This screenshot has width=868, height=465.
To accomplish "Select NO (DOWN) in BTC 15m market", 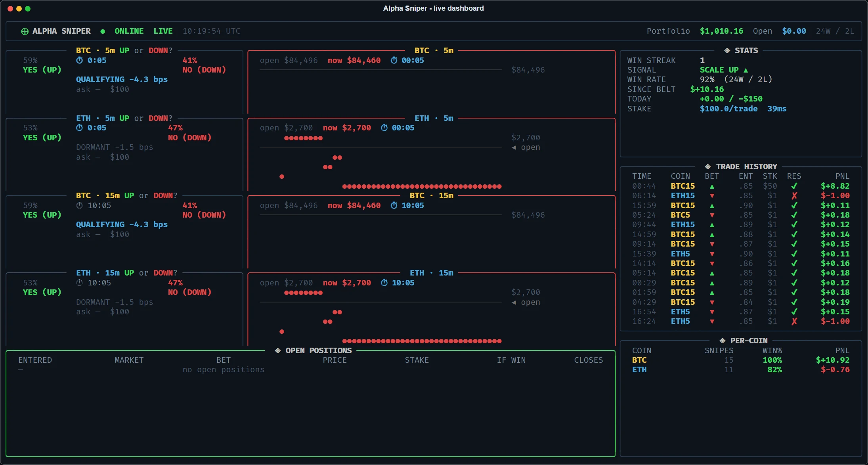I will click(x=204, y=215).
